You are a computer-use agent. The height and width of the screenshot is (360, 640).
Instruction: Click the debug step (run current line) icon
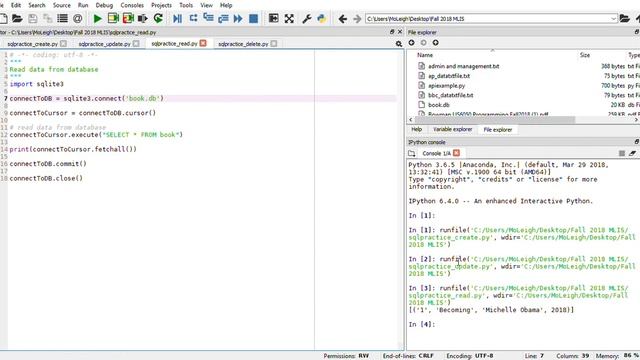(193, 18)
